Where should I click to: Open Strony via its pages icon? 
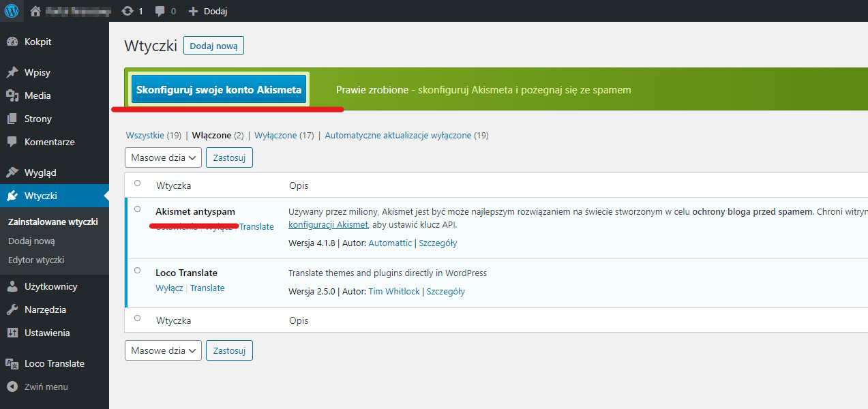[x=12, y=119]
